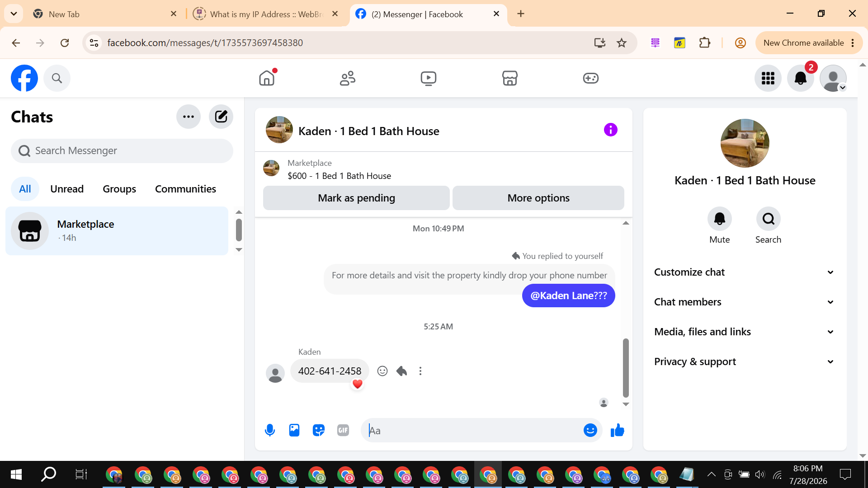Choose a GIF with GIF icon
Screen dimensions: 868x488
pyautogui.click(x=343, y=430)
